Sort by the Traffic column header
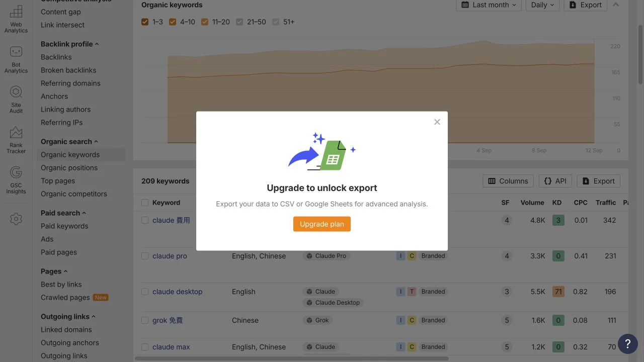644x362 pixels. [x=606, y=203]
